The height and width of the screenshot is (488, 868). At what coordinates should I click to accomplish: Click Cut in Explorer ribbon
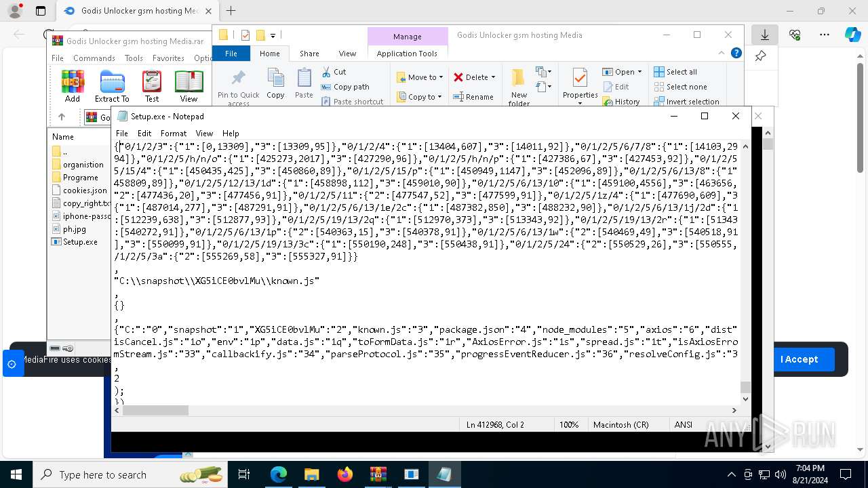coord(334,72)
